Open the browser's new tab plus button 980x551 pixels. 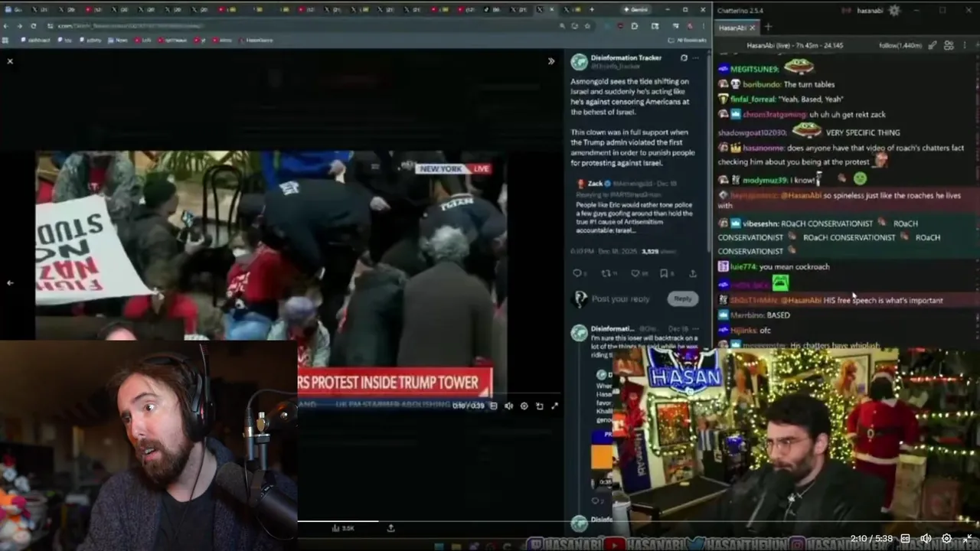coord(592,9)
